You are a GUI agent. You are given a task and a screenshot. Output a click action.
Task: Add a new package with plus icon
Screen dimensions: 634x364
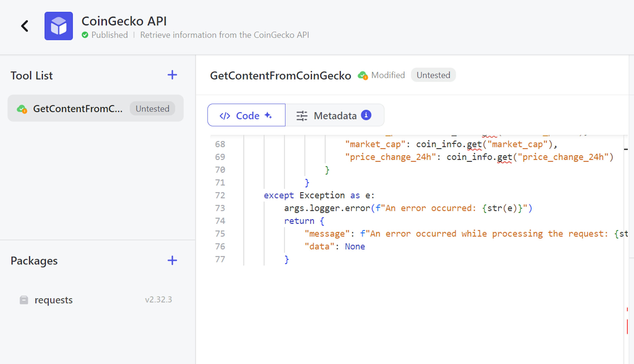click(x=172, y=260)
